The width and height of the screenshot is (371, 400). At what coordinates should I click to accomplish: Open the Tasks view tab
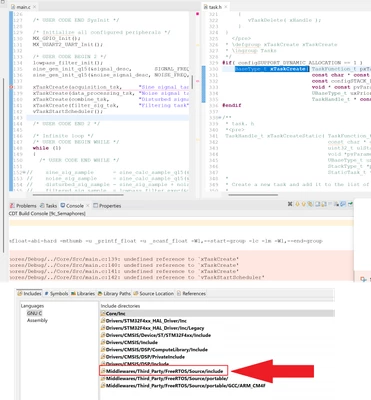click(49, 206)
